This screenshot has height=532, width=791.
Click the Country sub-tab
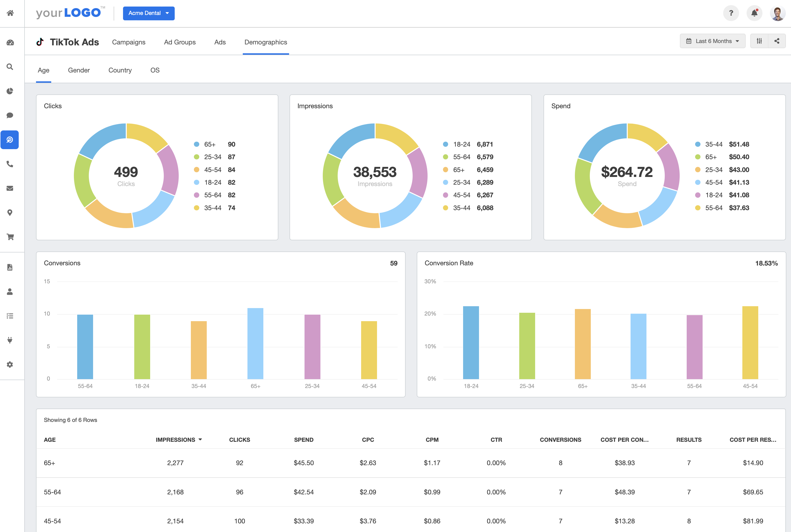click(x=120, y=70)
